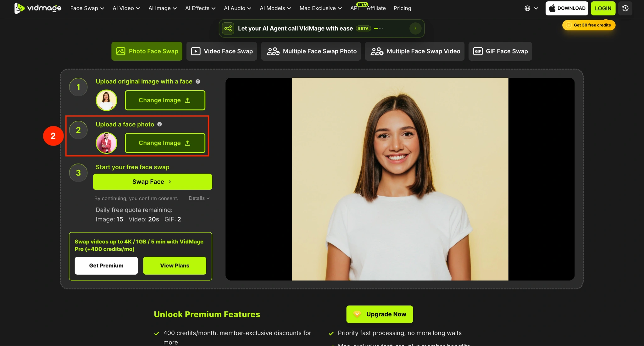Image resolution: width=644 pixels, height=346 pixels.
Task: Go to the Affiliate page
Action: 376,8
